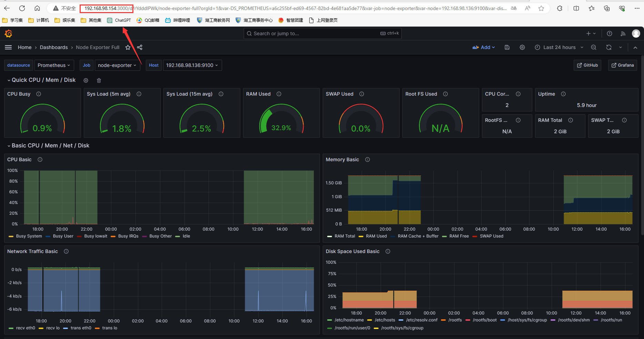Open refresh interval dropdown arrow

621,47
